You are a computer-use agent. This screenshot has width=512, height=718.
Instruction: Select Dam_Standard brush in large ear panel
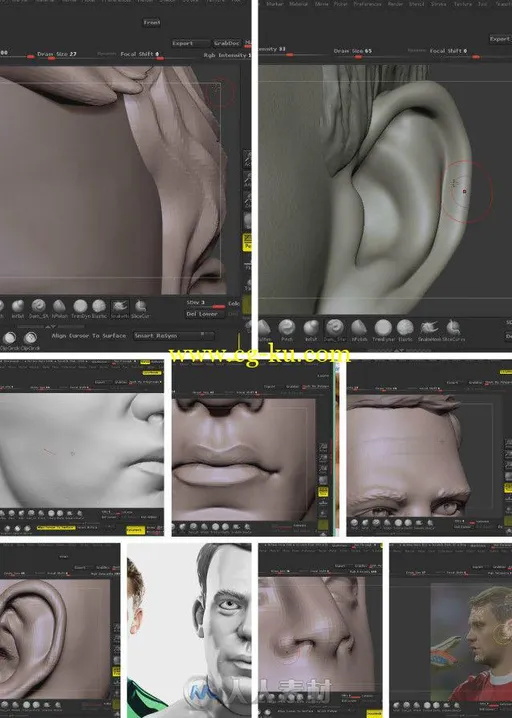click(x=335, y=330)
